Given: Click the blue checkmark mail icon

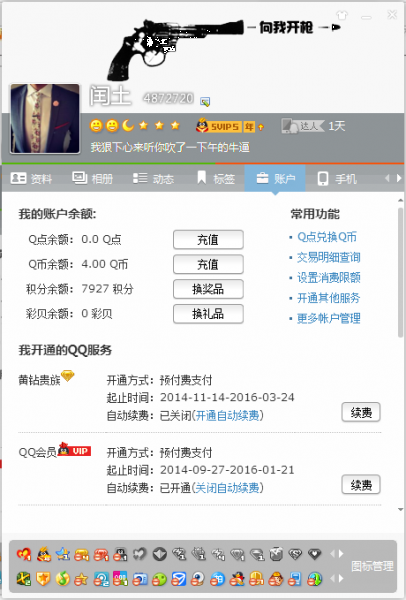Looking at the screenshot, I should pyautogui.click(x=179, y=579).
